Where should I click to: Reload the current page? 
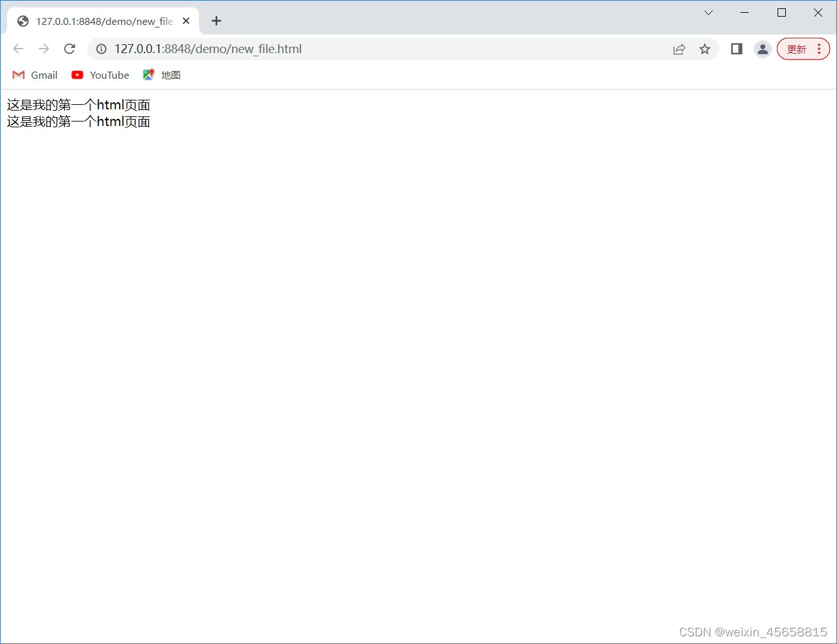[70, 49]
